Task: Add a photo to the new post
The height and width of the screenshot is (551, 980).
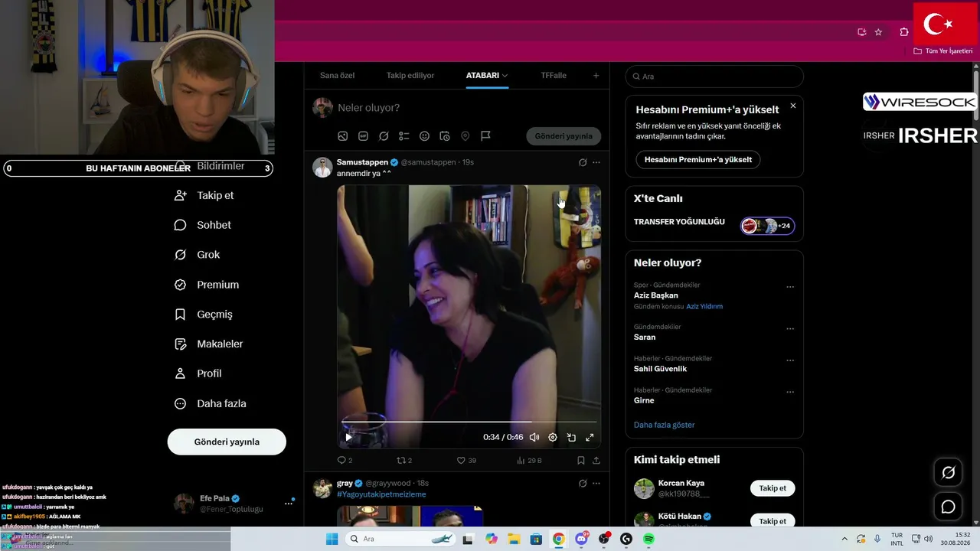Action: pos(343,136)
